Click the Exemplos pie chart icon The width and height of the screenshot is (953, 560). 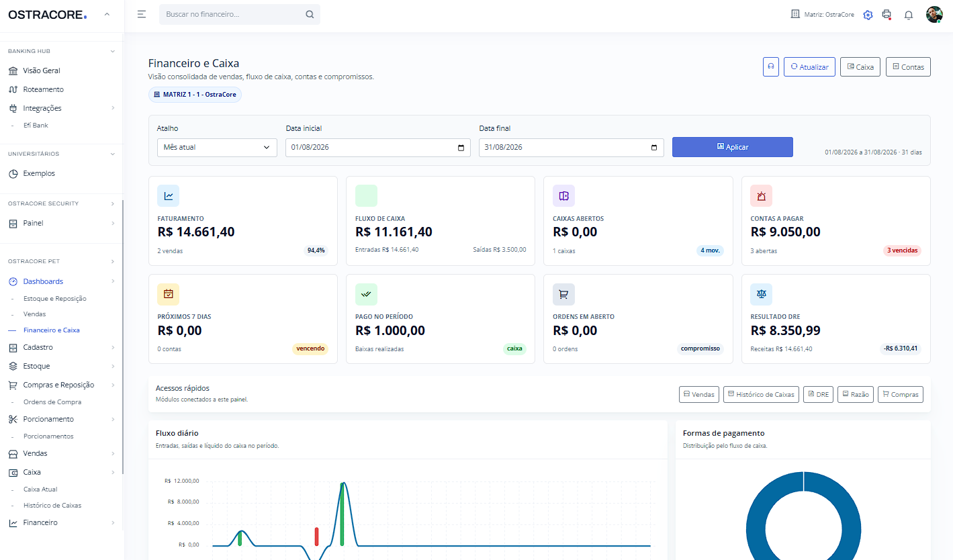click(x=13, y=173)
